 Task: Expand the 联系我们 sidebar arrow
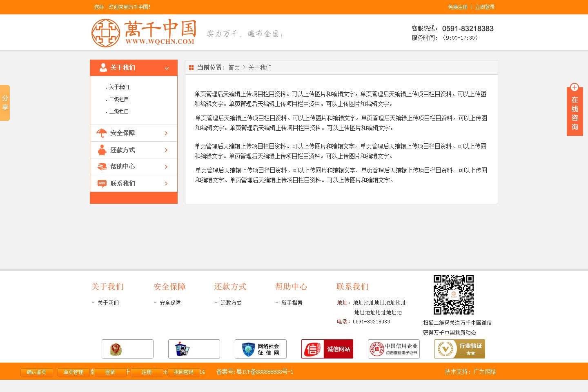166,184
